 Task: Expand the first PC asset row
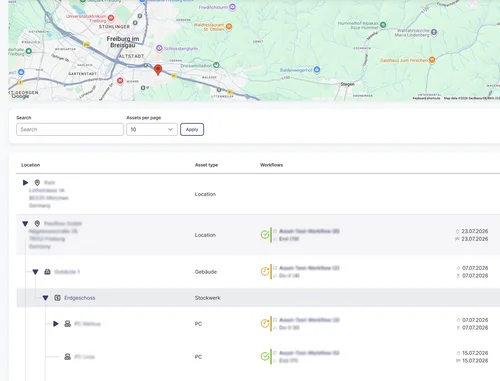tap(56, 324)
